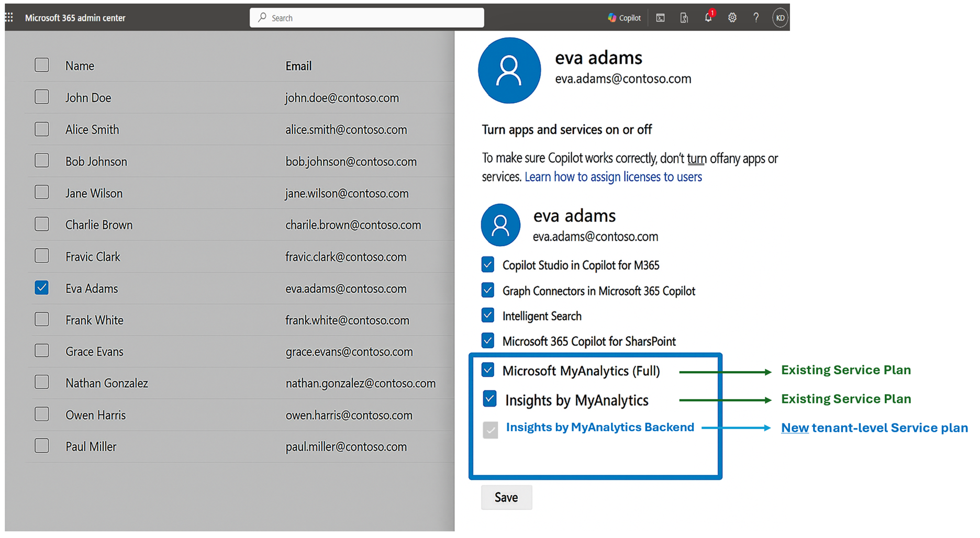Image resolution: width=980 pixels, height=538 pixels.
Task: Click email grace.evans@contoso.com
Action: click(x=349, y=352)
